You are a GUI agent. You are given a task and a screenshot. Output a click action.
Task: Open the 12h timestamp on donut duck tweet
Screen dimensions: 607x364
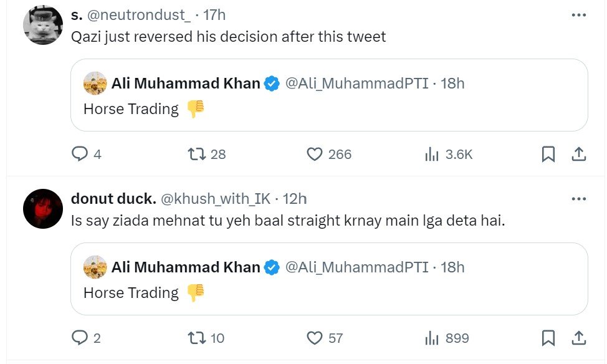click(x=295, y=199)
